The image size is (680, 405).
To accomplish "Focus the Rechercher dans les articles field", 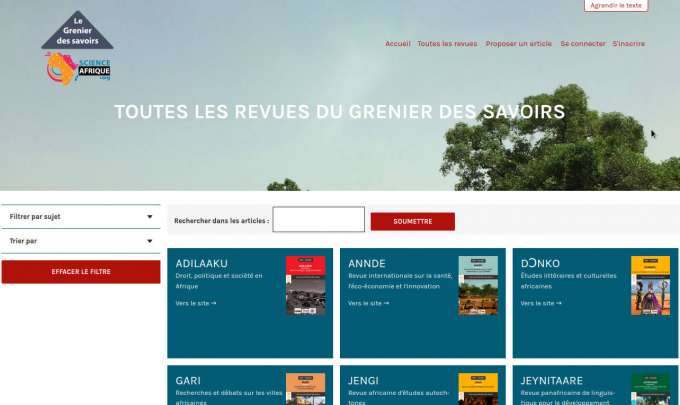I will 318,219.
